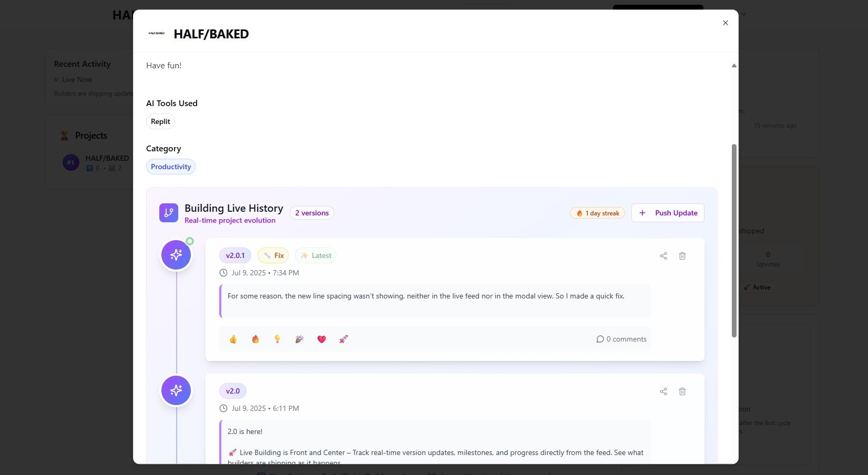Close the HALF/BAKED modal dialog
The image size is (868, 475).
coord(725,23)
